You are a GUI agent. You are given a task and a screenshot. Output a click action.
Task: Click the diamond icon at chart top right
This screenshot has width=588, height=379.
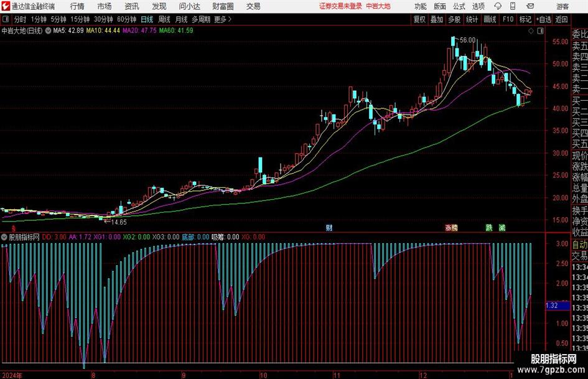tap(531, 31)
